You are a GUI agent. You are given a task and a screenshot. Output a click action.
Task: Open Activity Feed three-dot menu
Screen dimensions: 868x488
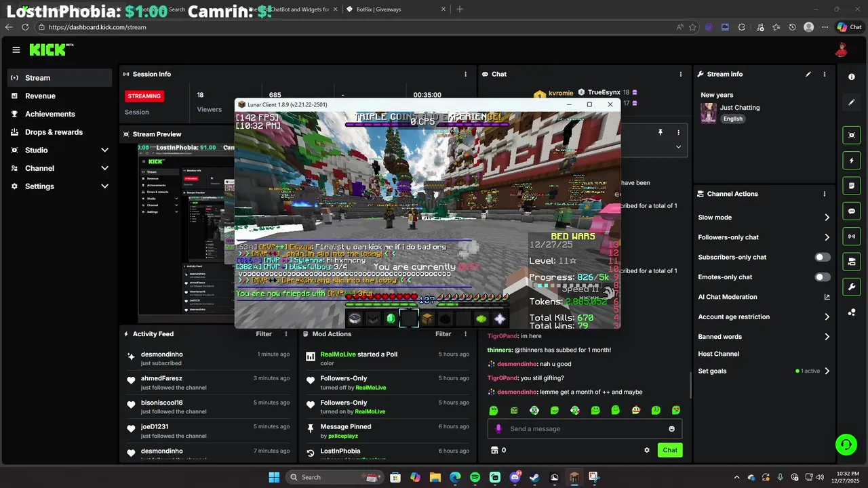coord(286,334)
